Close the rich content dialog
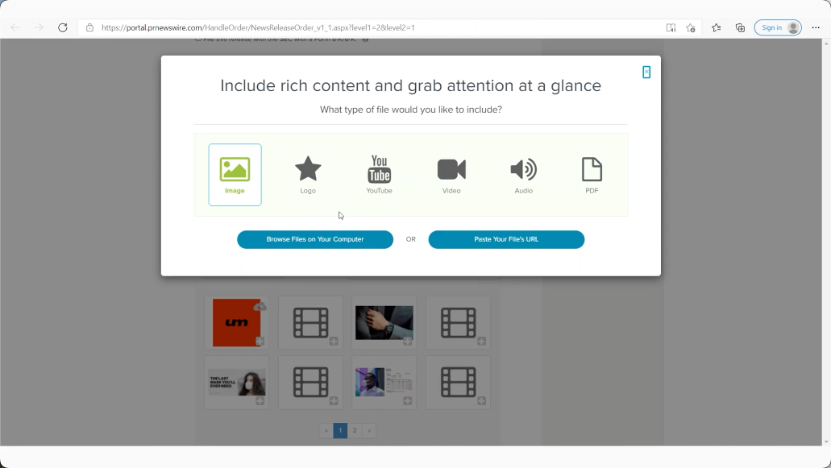The image size is (832, 468). [x=647, y=72]
